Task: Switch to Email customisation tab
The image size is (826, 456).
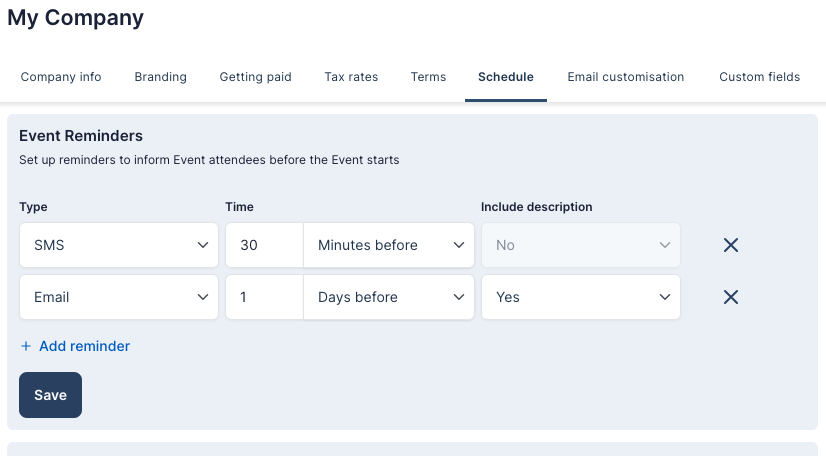Action: 625,77
